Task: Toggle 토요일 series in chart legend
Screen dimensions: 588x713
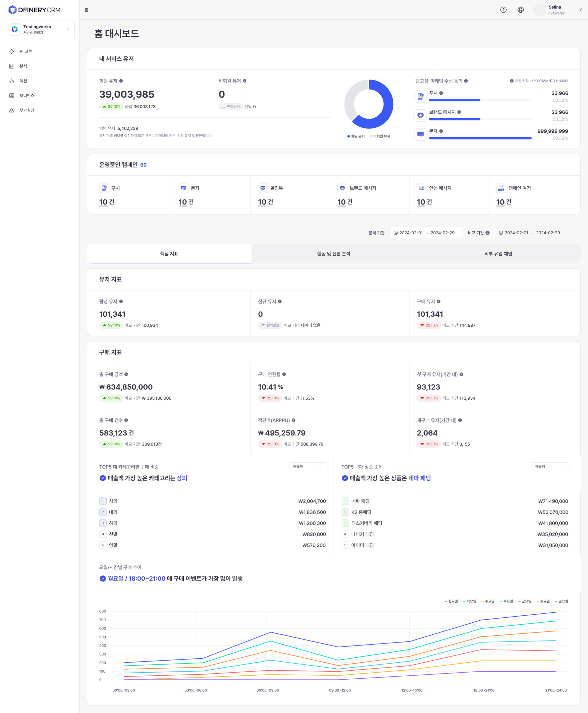Action: 543,601
